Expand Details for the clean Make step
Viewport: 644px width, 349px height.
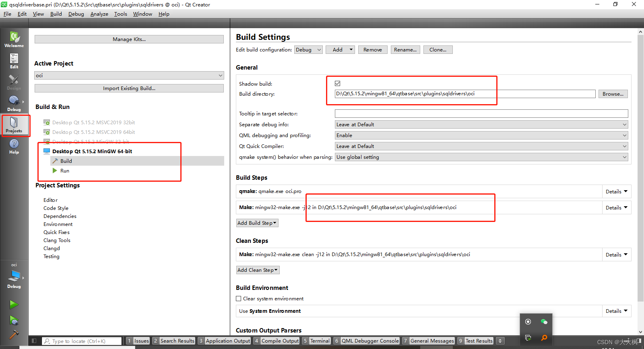(616, 255)
